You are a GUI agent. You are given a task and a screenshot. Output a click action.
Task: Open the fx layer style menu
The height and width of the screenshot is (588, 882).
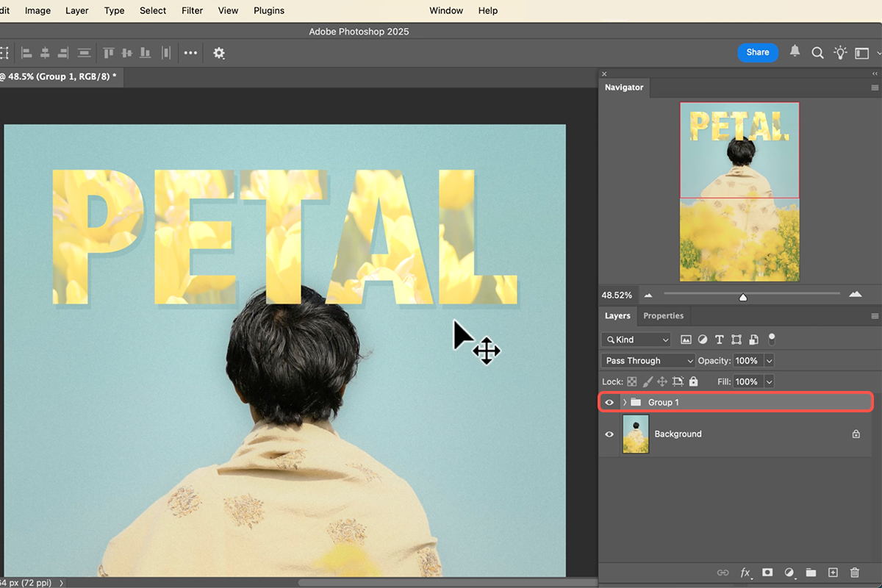click(745, 573)
